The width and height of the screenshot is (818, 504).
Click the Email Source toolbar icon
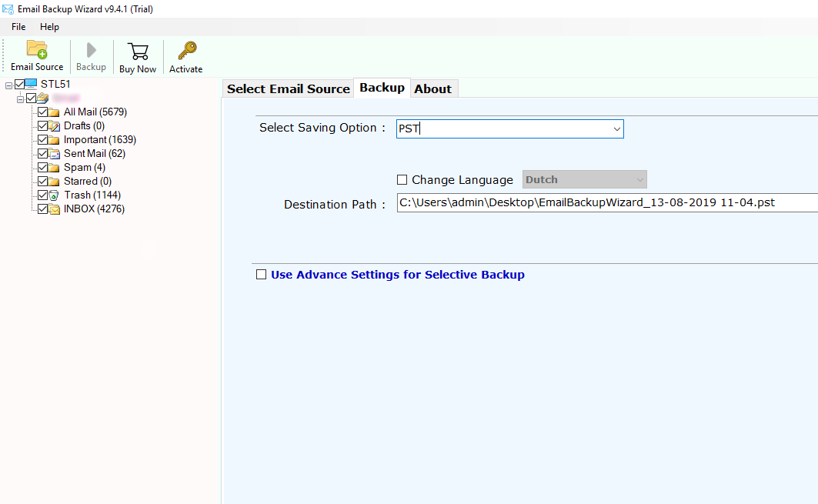coord(37,49)
